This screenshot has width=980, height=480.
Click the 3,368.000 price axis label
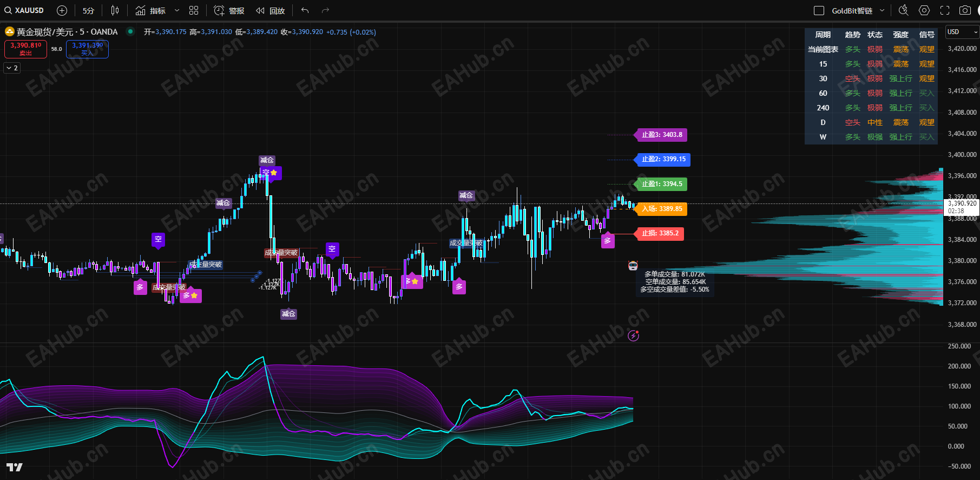click(962, 324)
